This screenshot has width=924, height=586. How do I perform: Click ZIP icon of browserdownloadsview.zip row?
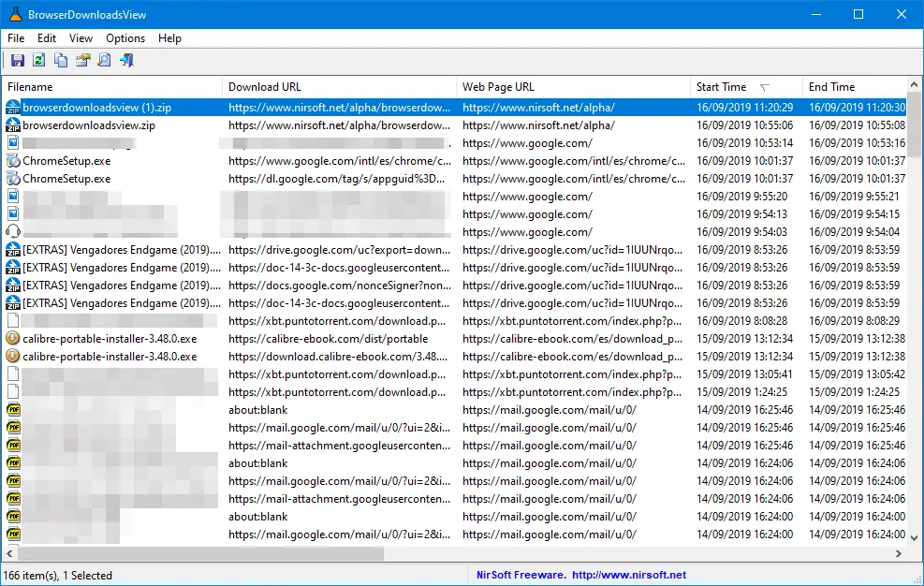[x=13, y=125]
